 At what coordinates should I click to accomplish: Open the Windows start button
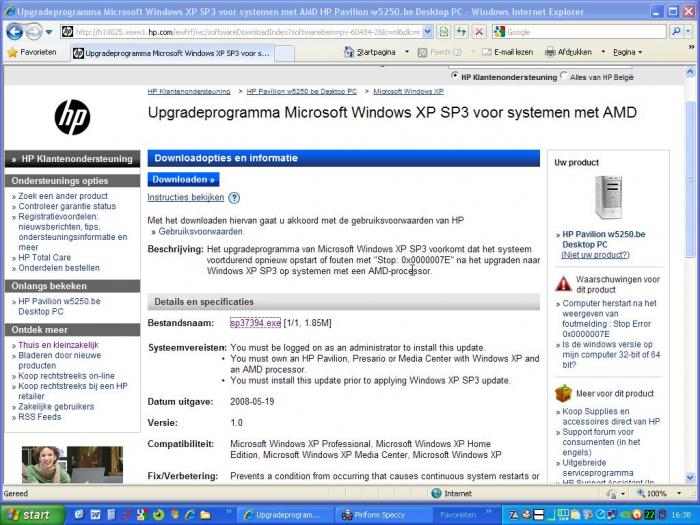pyautogui.click(x=32, y=515)
